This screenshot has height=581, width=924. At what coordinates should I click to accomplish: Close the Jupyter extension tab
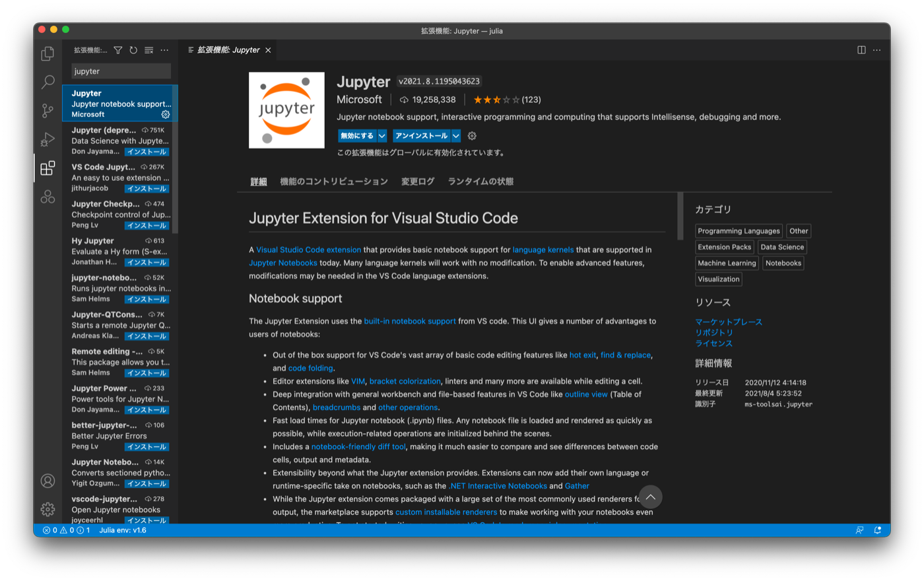tap(268, 50)
